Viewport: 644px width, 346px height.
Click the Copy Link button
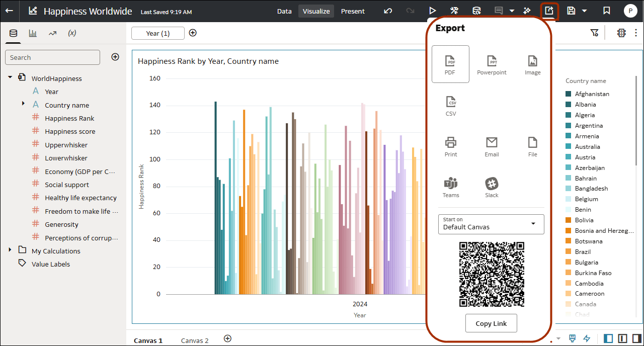[x=491, y=323]
